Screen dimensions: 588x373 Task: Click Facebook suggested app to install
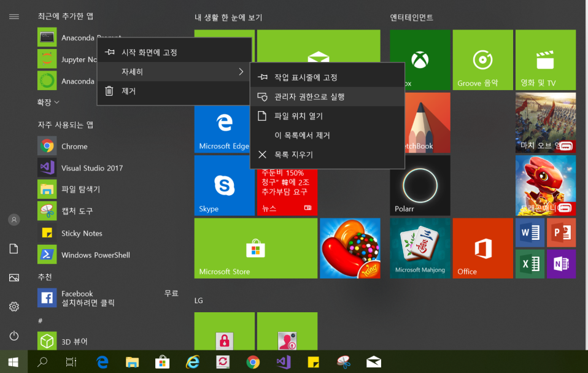click(x=107, y=298)
